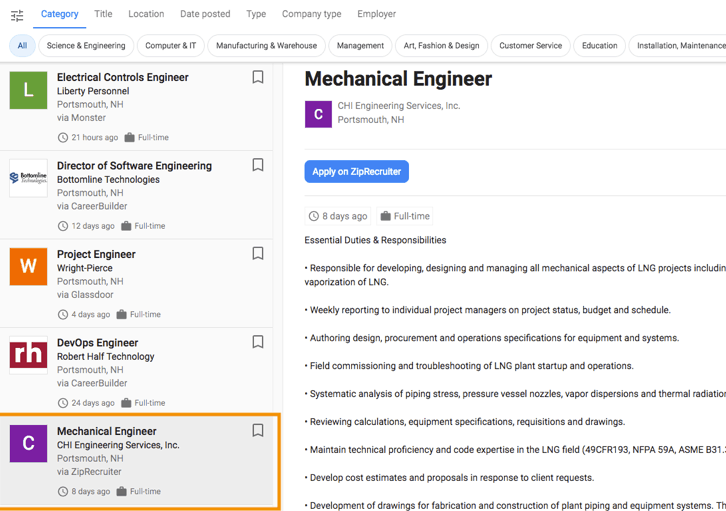Select the Mechanical Engineer listing title in list
This screenshot has height=511, width=726.
point(107,431)
